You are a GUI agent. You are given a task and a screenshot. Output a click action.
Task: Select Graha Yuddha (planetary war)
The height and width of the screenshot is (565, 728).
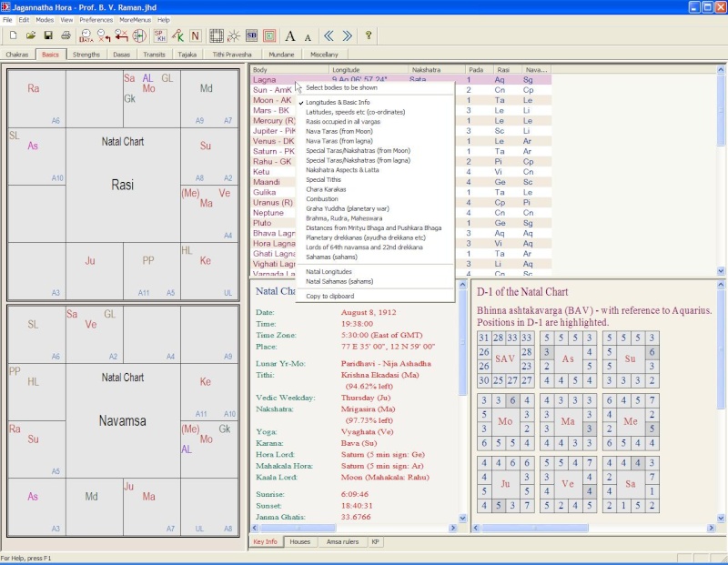click(x=348, y=208)
